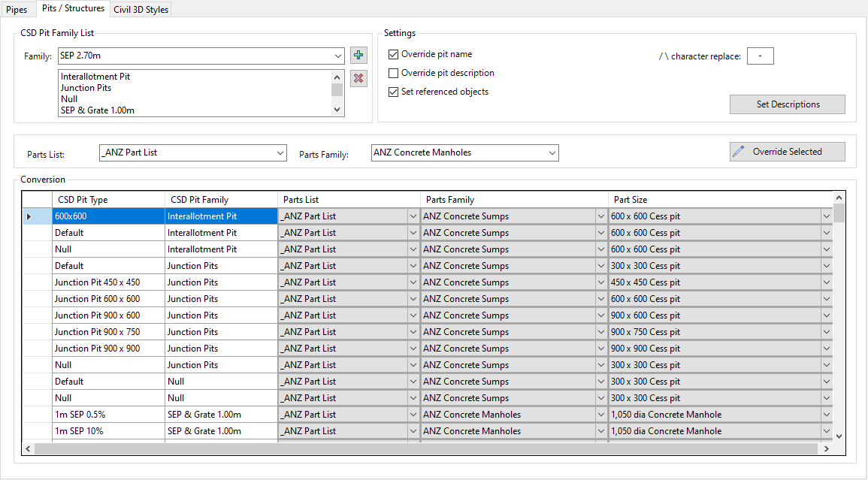Click the green plus add family icon

[358, 56]
